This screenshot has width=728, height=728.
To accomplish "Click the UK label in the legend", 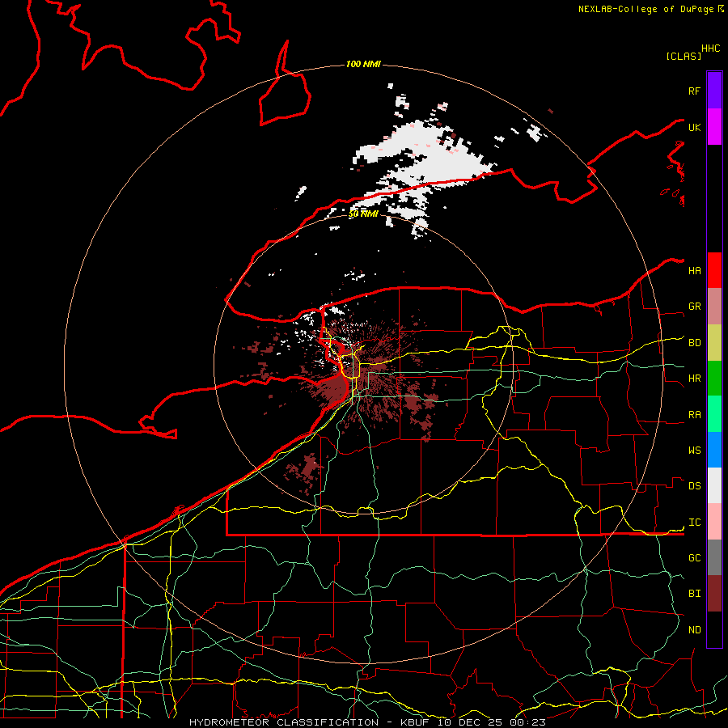I will [694, 127].
